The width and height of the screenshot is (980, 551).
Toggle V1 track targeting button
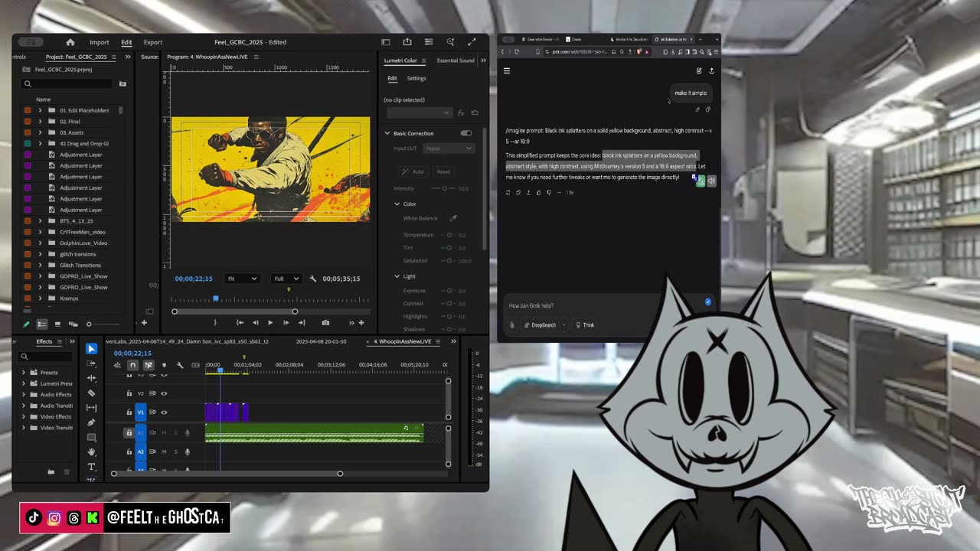[140, 412]
